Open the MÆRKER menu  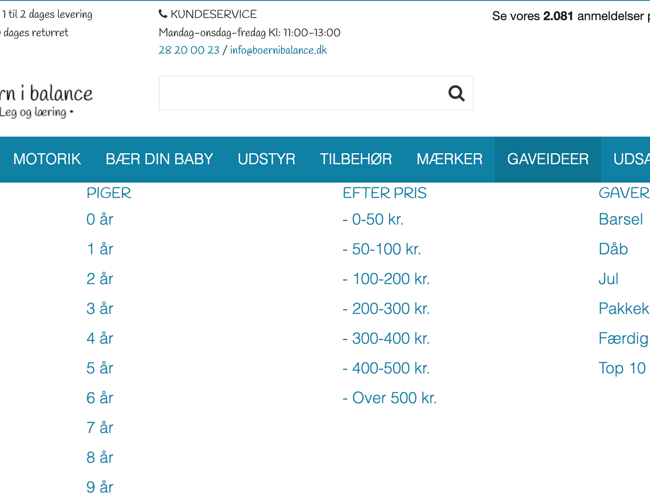[x=449, y=159]
